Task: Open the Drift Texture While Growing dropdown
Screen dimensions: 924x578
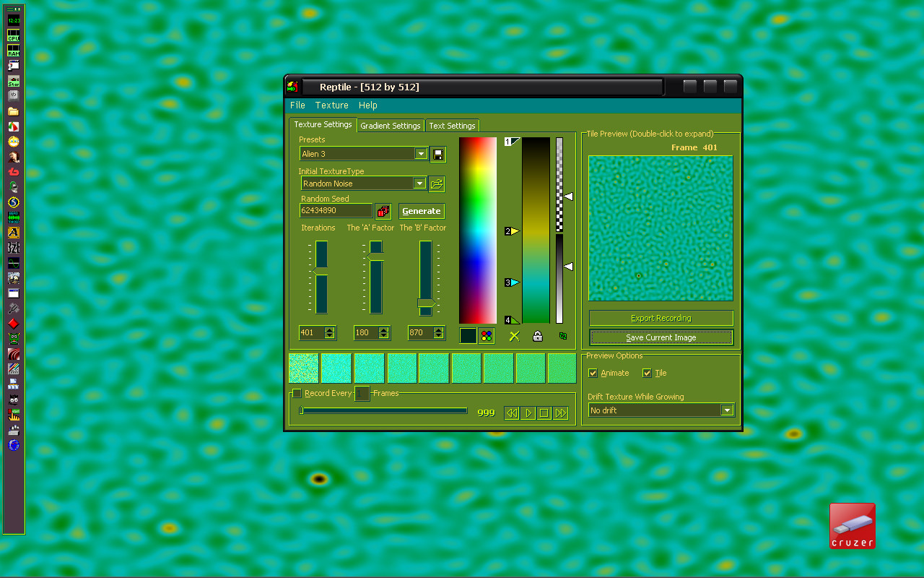Action: (x=727, y=410)
